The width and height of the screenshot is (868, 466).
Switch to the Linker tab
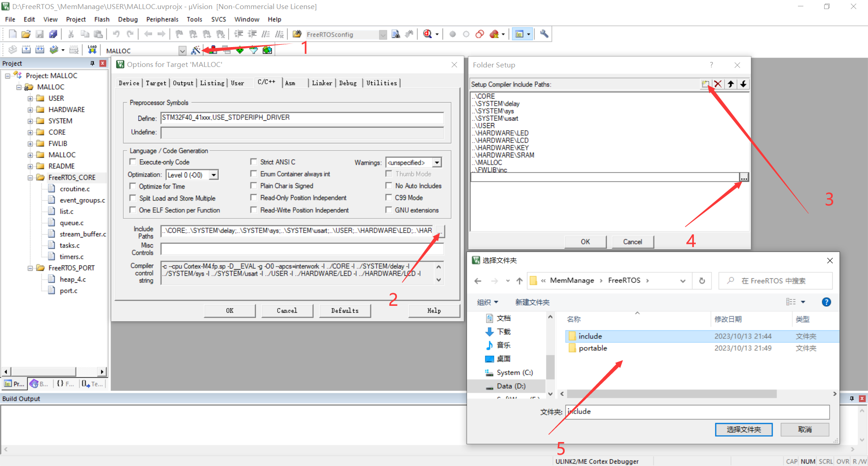coord(321,83)
